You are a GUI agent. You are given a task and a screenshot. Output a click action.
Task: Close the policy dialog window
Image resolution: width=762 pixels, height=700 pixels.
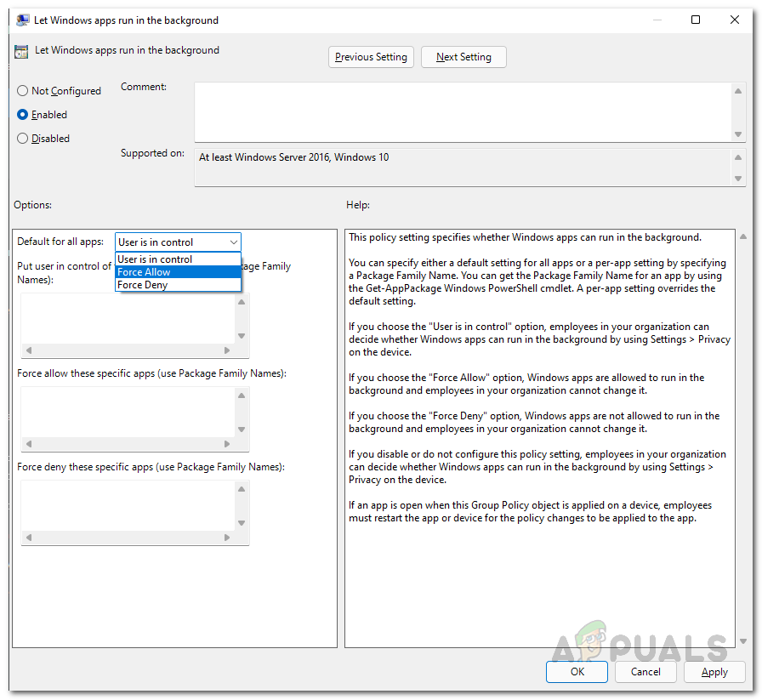tap(734, 20)
